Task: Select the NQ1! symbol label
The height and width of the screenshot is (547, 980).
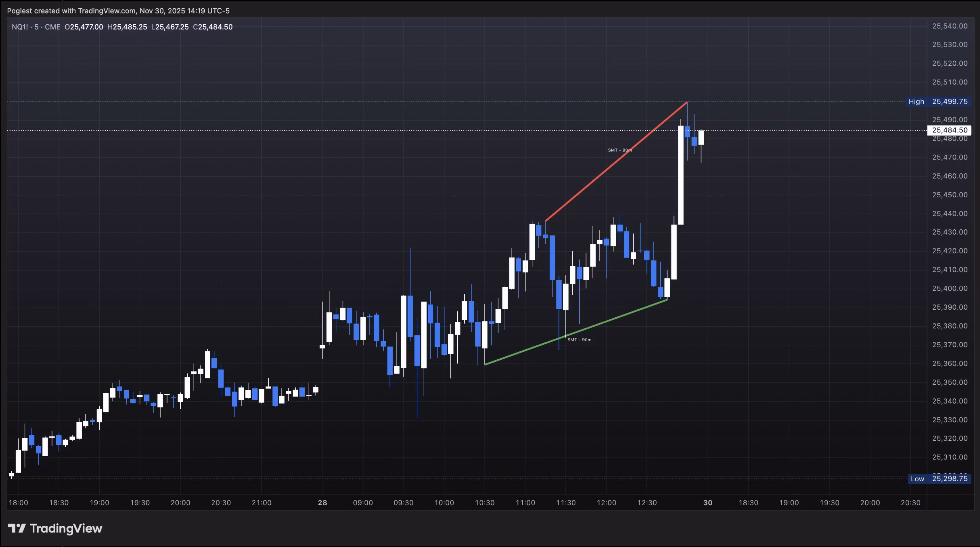Action: point(20,27)
